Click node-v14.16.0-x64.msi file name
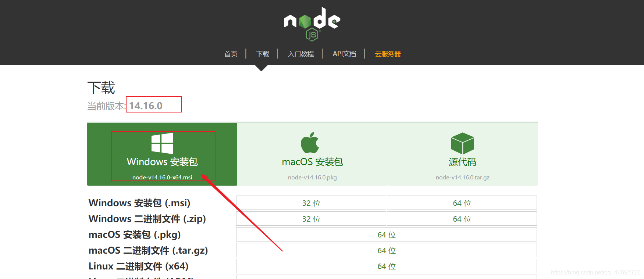Image resolution: width=644 pixels, height=279 pixels. coord(162,177)
